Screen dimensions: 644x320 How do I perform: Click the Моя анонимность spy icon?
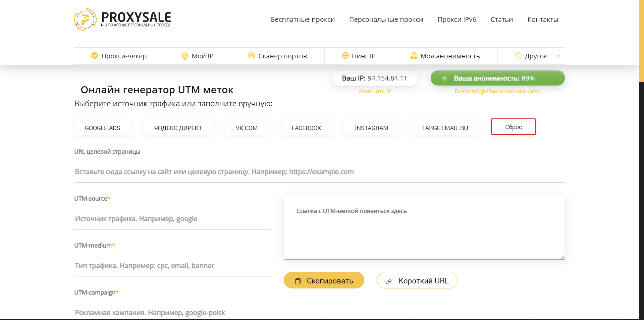(414, 56)
